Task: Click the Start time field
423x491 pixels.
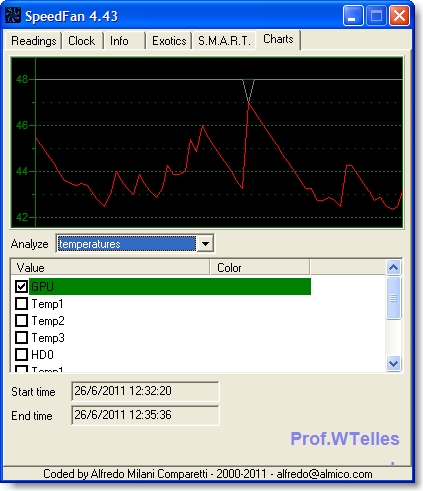Action: click(145, 391)
